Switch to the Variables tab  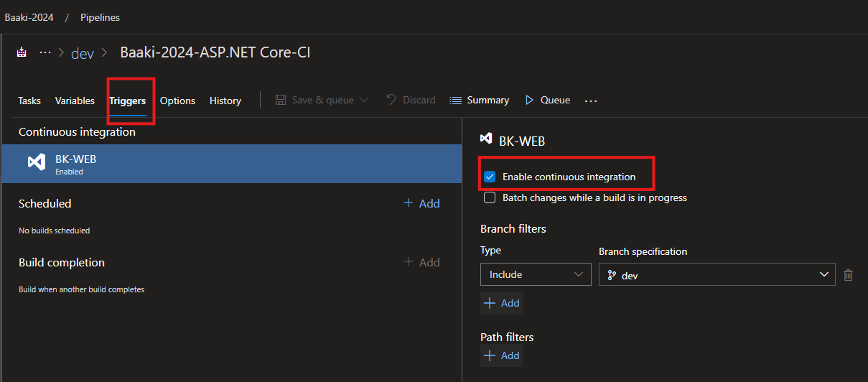point(75,101)
